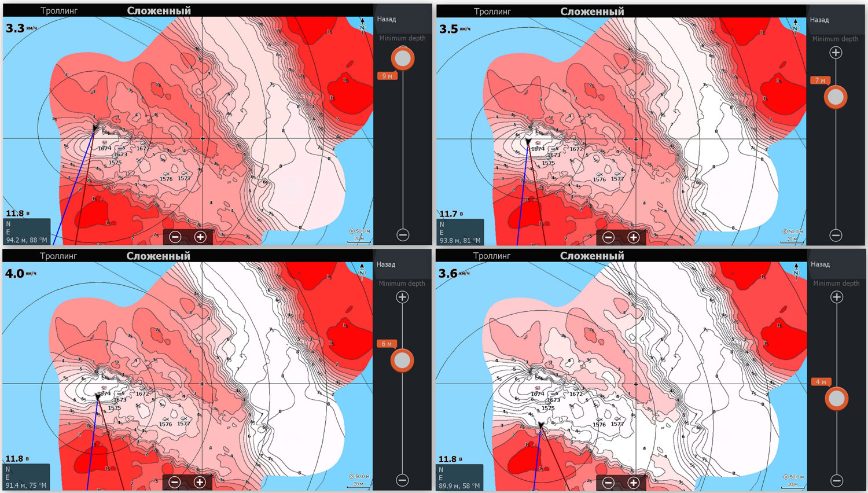Click the depth slider handle at 6 м
The width and height of the screenshot is (868, 493).
tap(402, 360)
